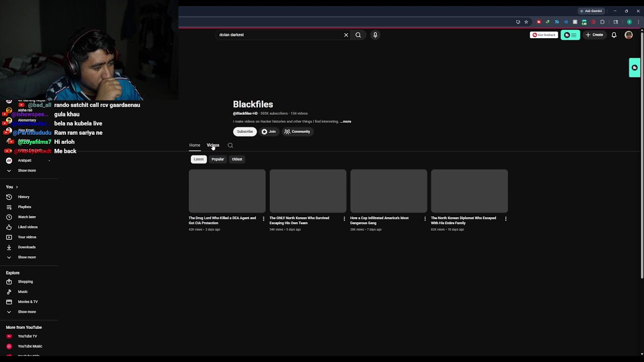Clear the search box with the X icon

click(346, 35)
